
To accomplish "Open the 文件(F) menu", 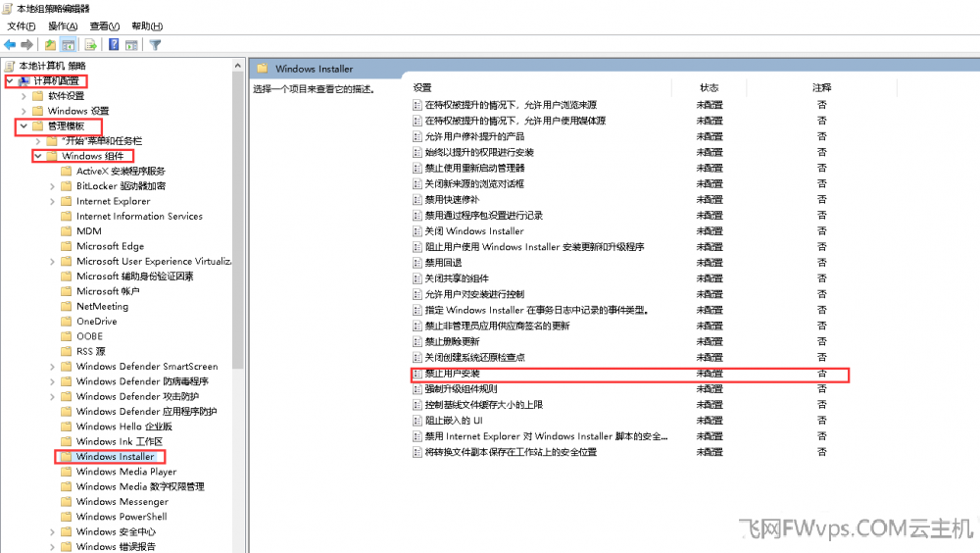I will tap(22, 25).
